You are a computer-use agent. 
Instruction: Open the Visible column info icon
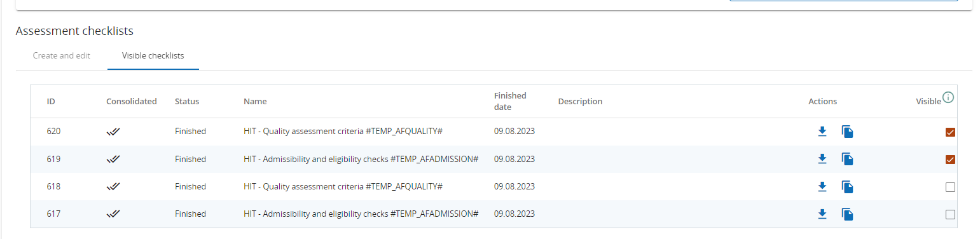pyautogui.click(x=948, y=97)
